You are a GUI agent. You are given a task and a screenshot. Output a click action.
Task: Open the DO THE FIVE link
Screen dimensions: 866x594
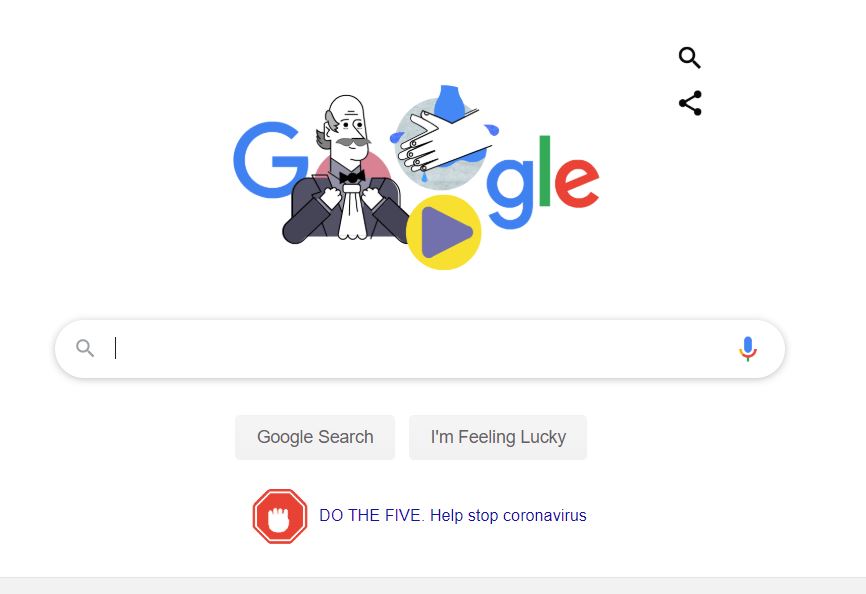[x=371, y=516]
